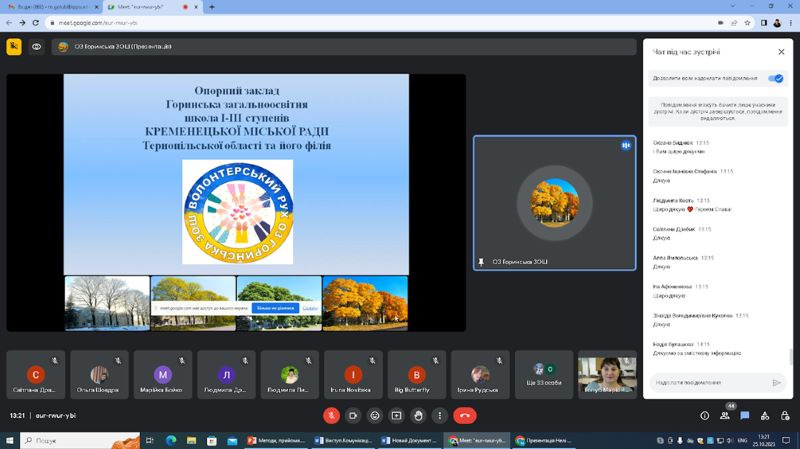Open Task View on the taskbar
The width and height of the screenshot is (800, 449).
pyautogui.click(x=149, y=440)
